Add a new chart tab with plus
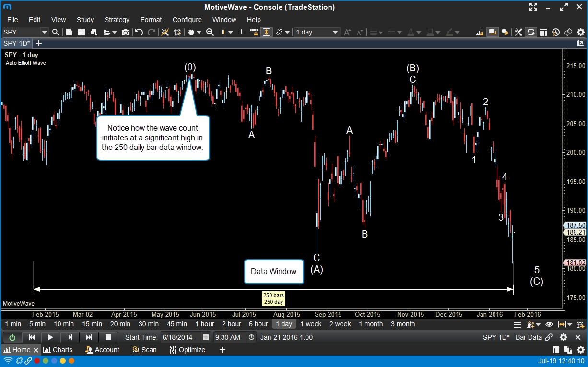Viewport: 588px width, 367px height. pos(39,43)
